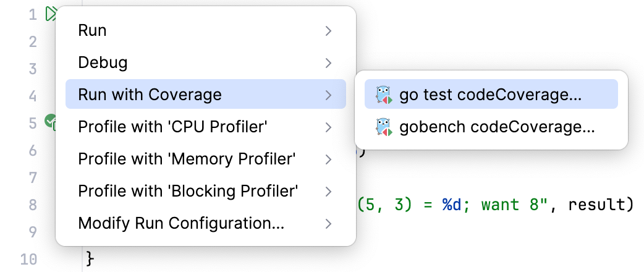Choose Profile with 'Memory Profiler'
The height and width of the screenshot is (272, 644).
click(x=187, y=159)
